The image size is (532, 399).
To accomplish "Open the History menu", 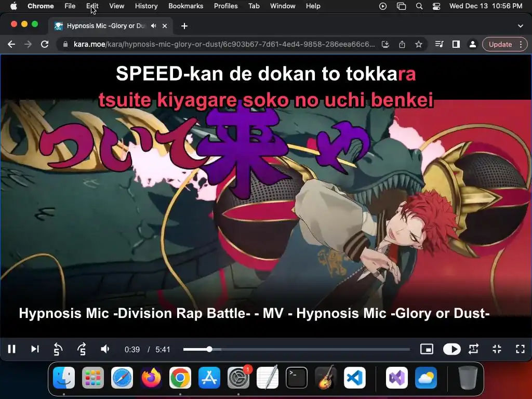I will (x=146, y=6).
